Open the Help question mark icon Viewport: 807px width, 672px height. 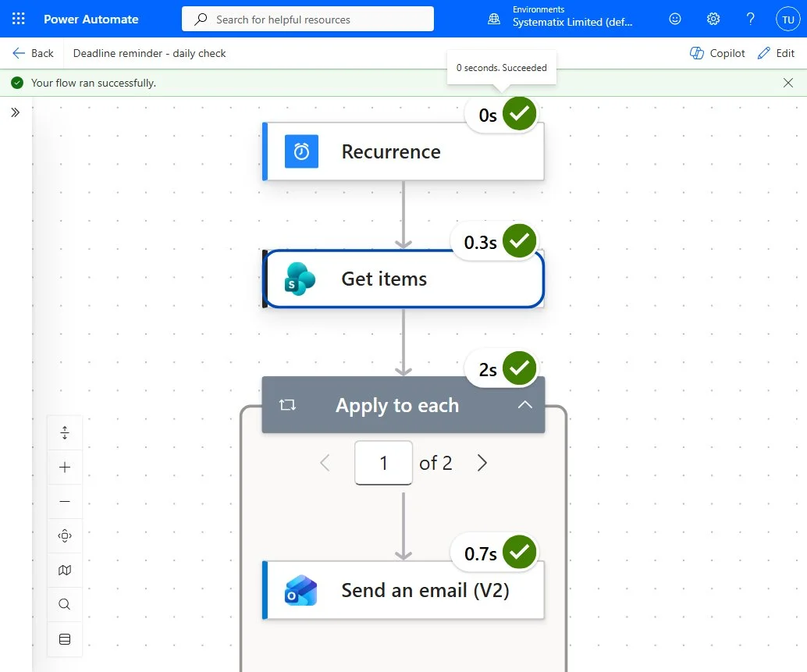(x=750, y=19)
